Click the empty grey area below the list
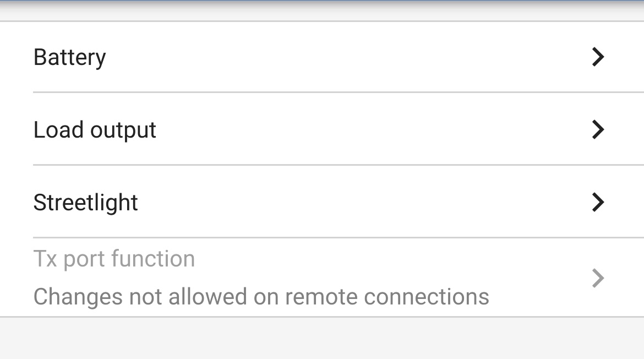This screenshot has height=359, width=644. [322, 339]
